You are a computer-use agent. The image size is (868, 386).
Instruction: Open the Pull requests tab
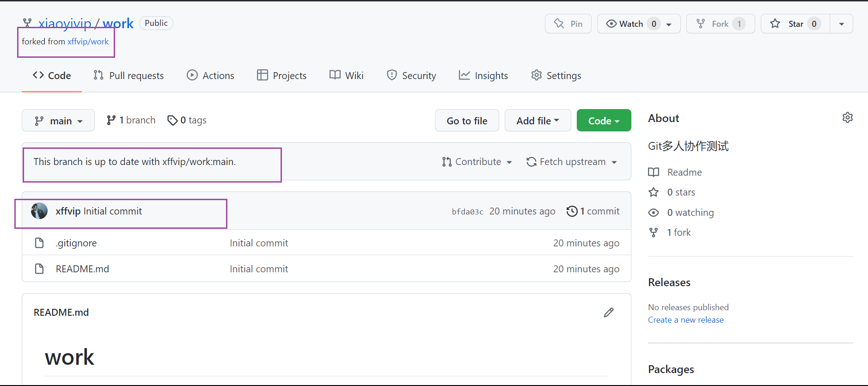[x=128, y=75]
